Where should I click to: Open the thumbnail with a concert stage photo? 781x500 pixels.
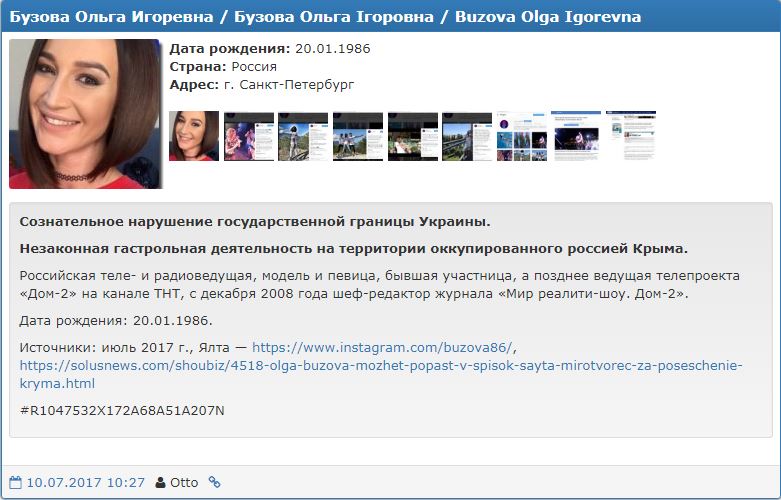click(576, 136)
